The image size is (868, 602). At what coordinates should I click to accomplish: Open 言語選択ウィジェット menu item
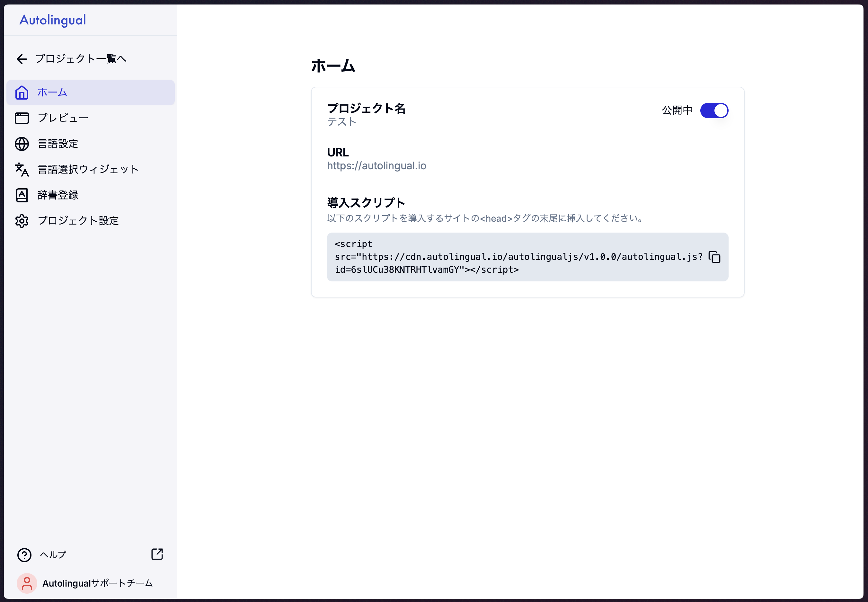click(88, 169)
